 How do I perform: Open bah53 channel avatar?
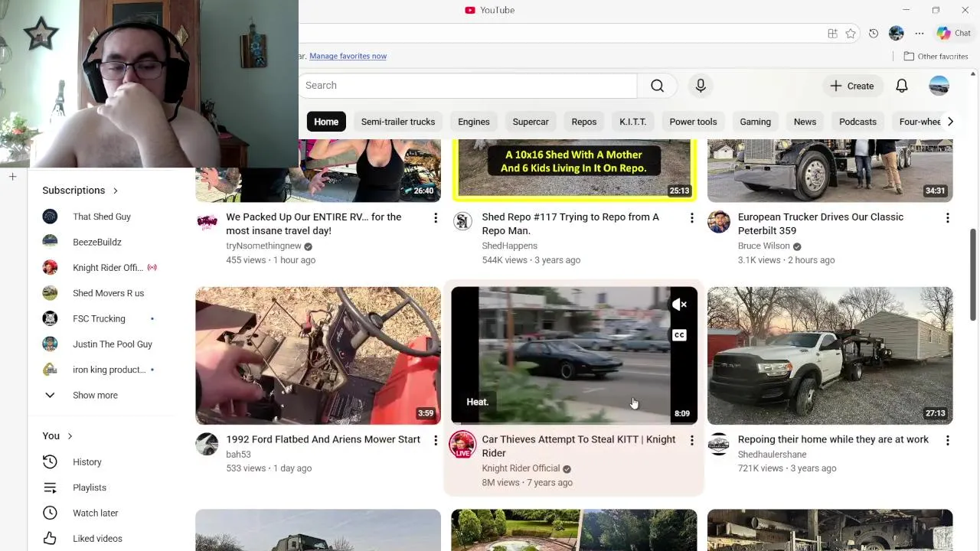click(x=207, y=444)
